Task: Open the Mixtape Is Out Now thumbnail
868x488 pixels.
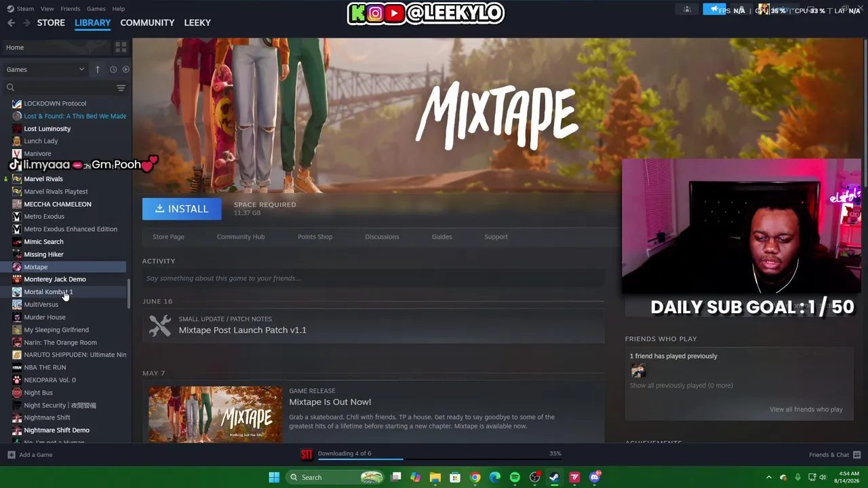Action: coord(215,414)
